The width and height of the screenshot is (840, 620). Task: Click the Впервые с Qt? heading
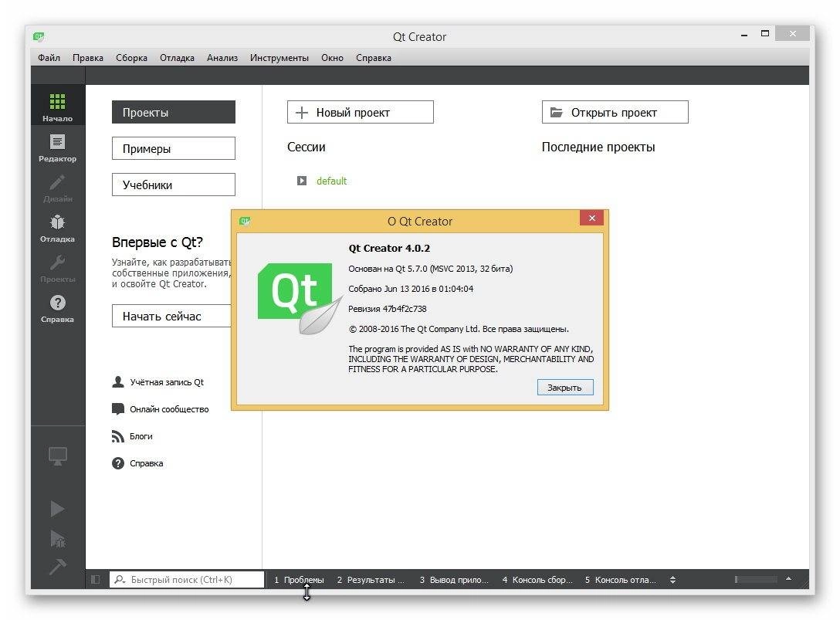tap(157, 242)
